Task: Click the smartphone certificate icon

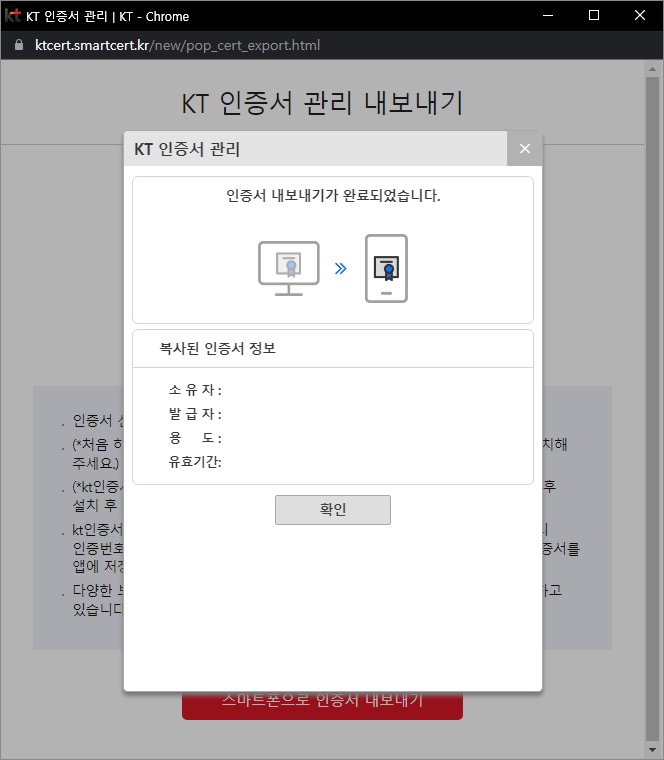Action: [x=386, y=269]
